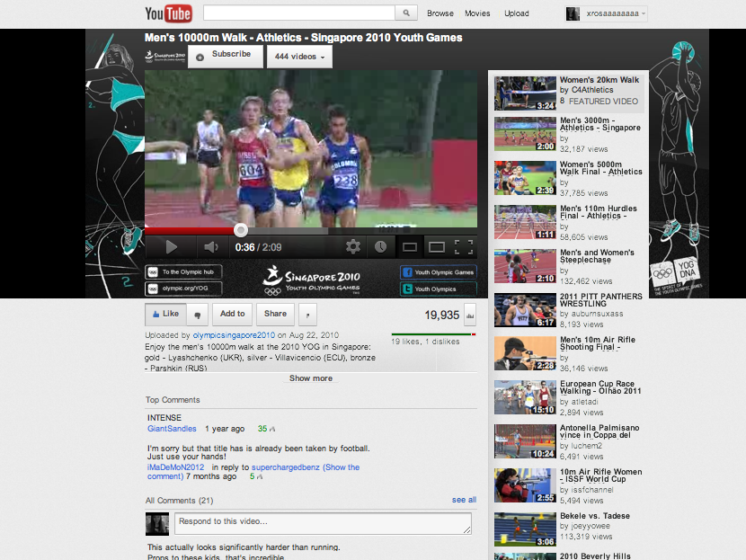The image size is (746, 560).
Task: Open Women's 5000m Walk Final thumbnail
Action: (x=525, y=178)
